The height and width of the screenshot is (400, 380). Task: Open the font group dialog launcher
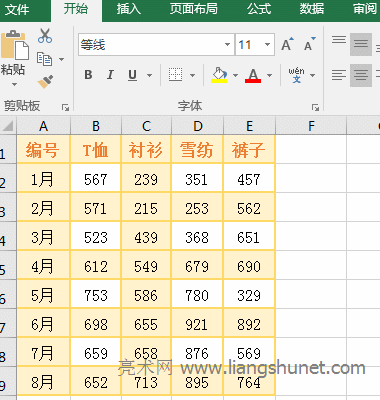pyautogui.click(x=315, y=107)
